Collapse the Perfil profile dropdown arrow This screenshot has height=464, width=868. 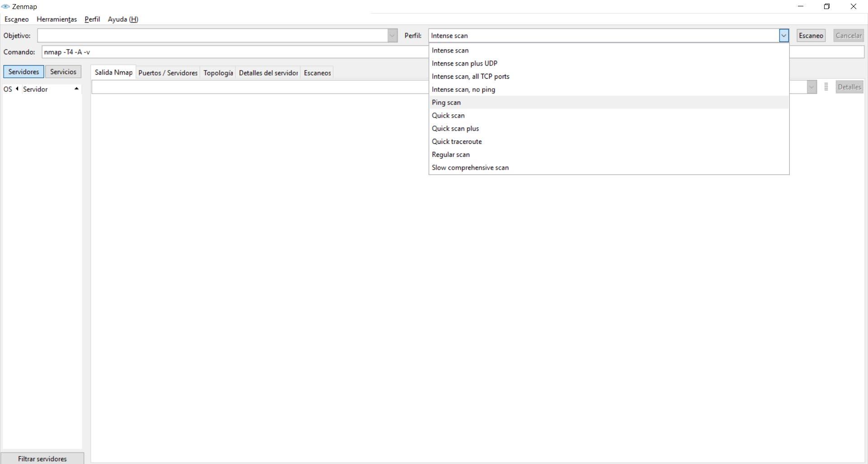[784, 36]
